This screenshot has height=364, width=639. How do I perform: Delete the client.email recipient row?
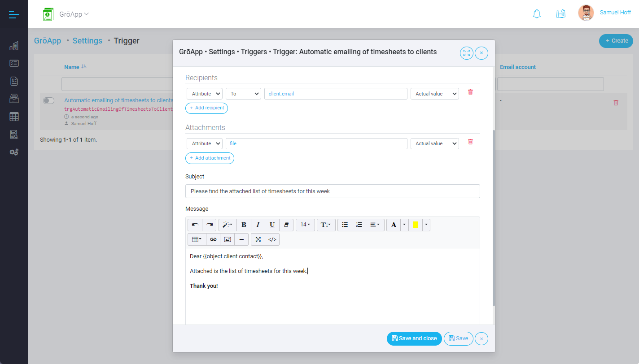[x=470, y=92]
